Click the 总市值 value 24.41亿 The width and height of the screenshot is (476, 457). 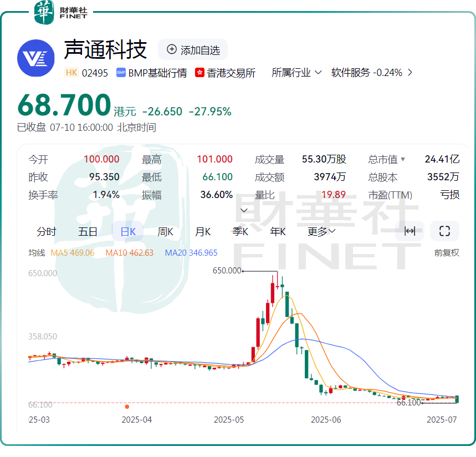442,159
